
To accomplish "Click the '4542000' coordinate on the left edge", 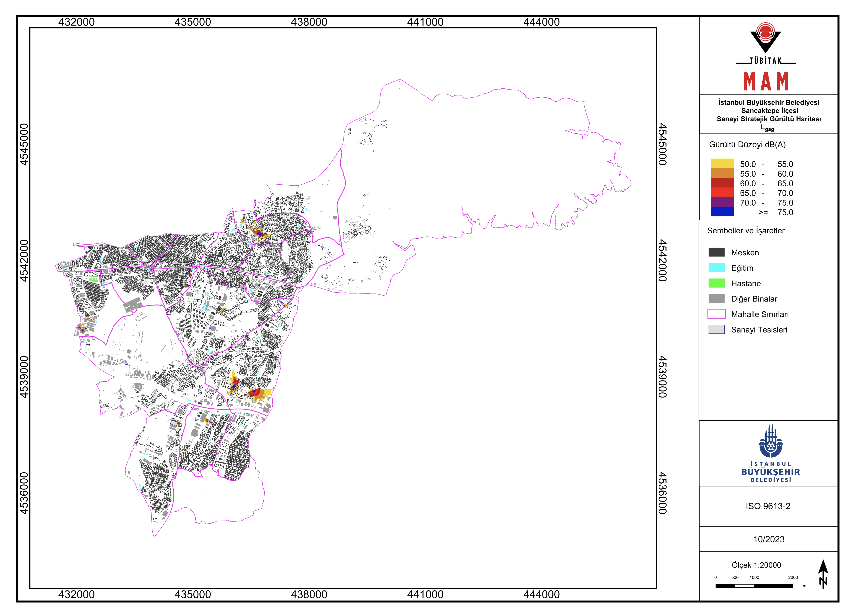I will point(24,261).
